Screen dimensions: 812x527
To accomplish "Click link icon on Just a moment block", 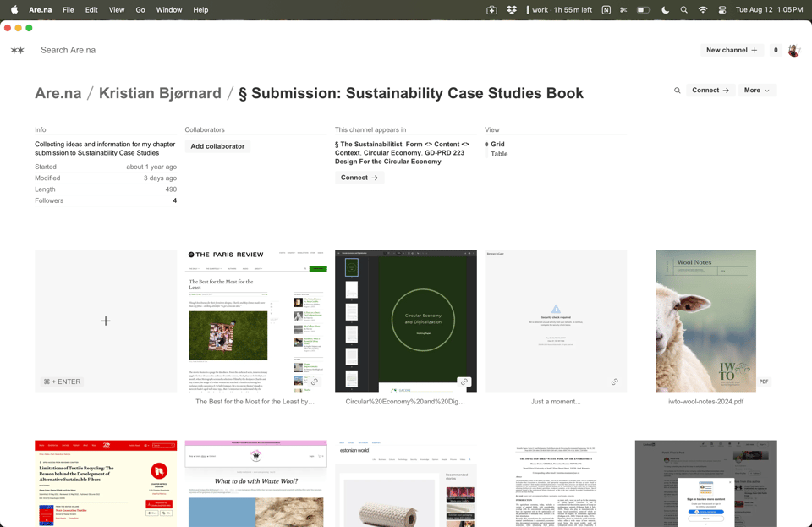I will (x=614, y=382).
